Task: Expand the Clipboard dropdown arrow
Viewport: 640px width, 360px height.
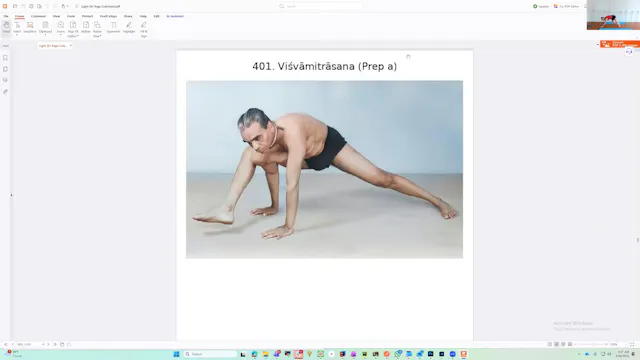Action: (x=45, y=35)
